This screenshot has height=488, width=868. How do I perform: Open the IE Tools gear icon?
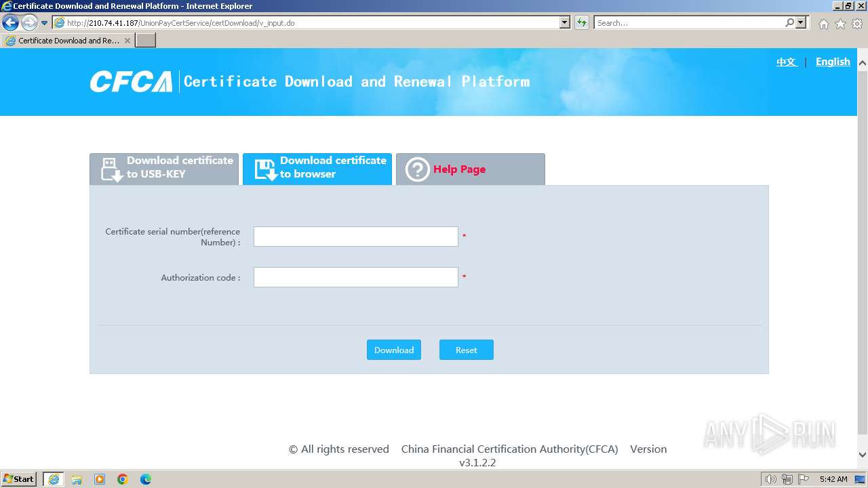(x=856, y=24)
